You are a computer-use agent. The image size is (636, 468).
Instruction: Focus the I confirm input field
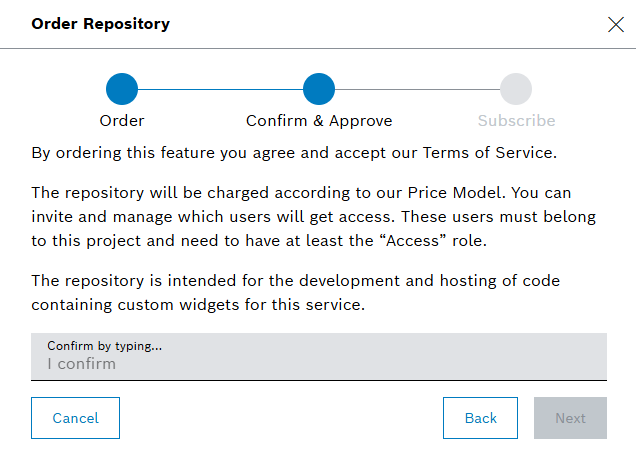318,364
